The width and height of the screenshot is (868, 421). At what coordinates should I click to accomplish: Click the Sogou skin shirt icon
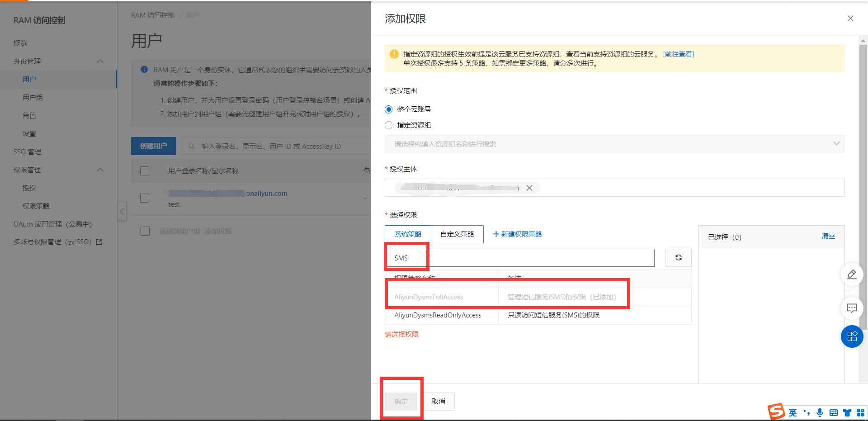coord(847,412)
